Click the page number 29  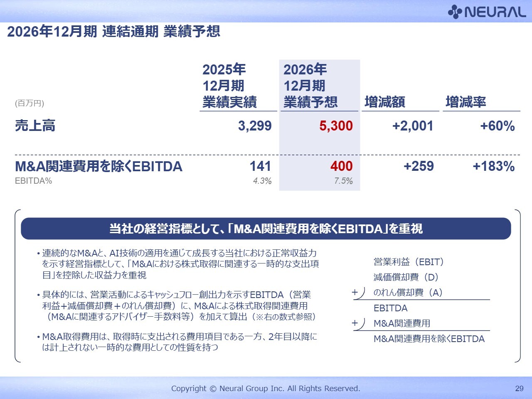(x=519, y=388)
